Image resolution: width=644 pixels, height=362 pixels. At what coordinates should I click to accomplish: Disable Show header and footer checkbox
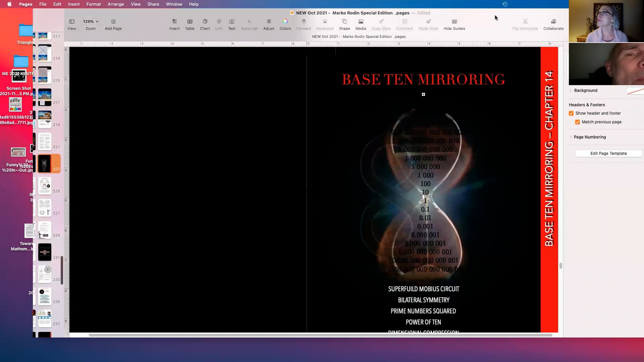coord(571,113)
